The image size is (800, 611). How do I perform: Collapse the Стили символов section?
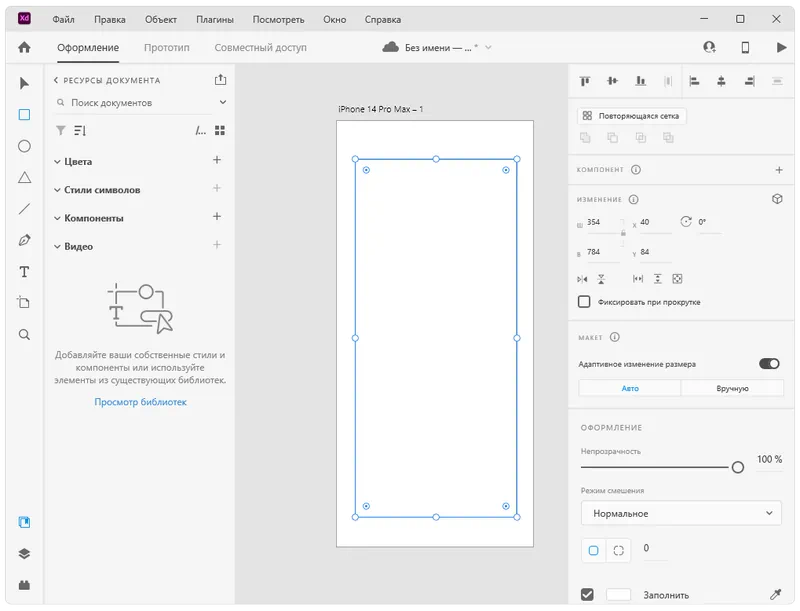point(57,190)
